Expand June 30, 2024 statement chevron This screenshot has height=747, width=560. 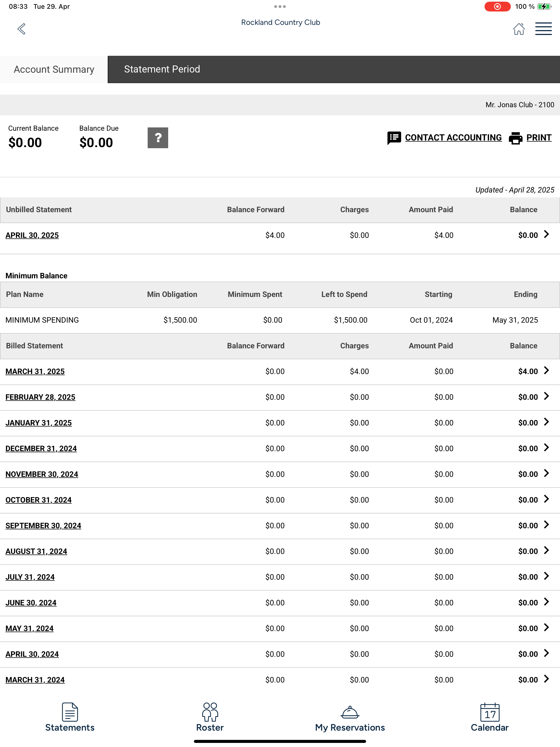coord(546,602)
